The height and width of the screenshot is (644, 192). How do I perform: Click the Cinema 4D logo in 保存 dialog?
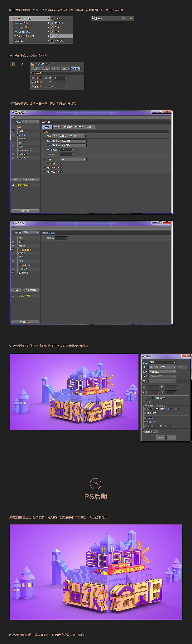coord(144,356)
